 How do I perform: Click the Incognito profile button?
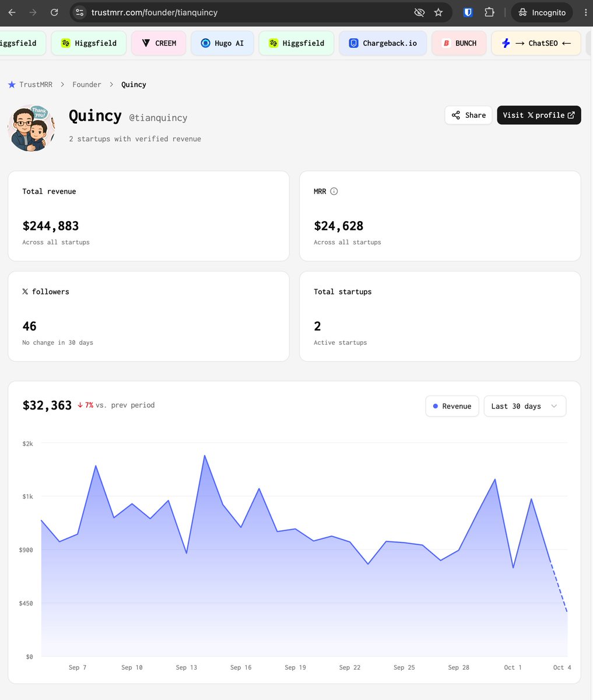click(x=542, y=12)
